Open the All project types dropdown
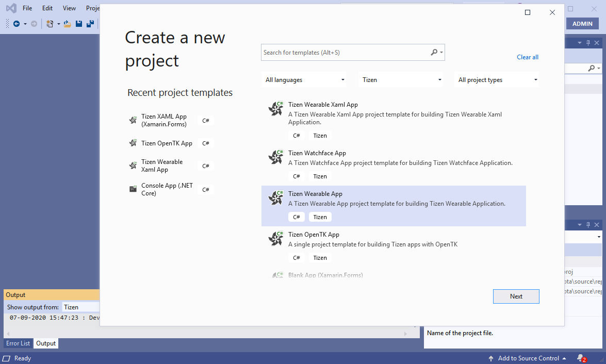Viewport: 606px width, 364px height. (x=498, y=80)
